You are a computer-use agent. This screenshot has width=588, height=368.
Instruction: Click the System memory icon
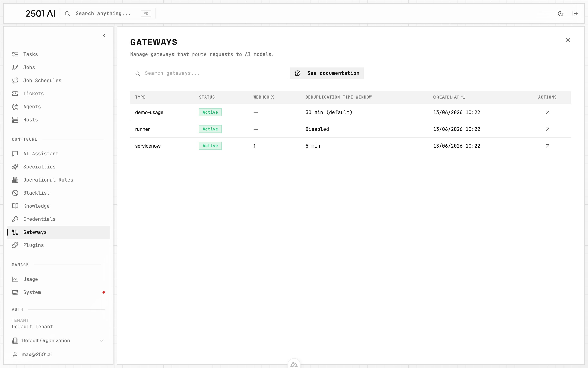click(15, 292)
